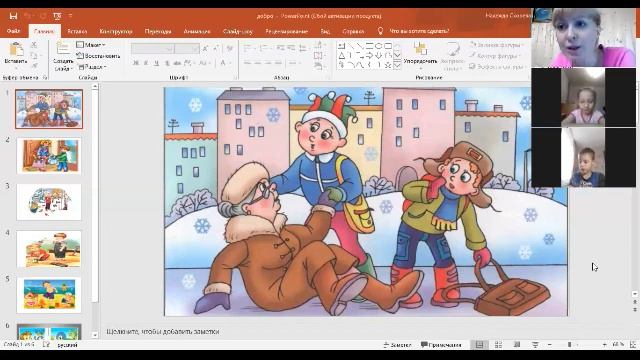640x360 pixels.
Task: Increase font size with the larger A icon
Action: (x=205, y=49)
